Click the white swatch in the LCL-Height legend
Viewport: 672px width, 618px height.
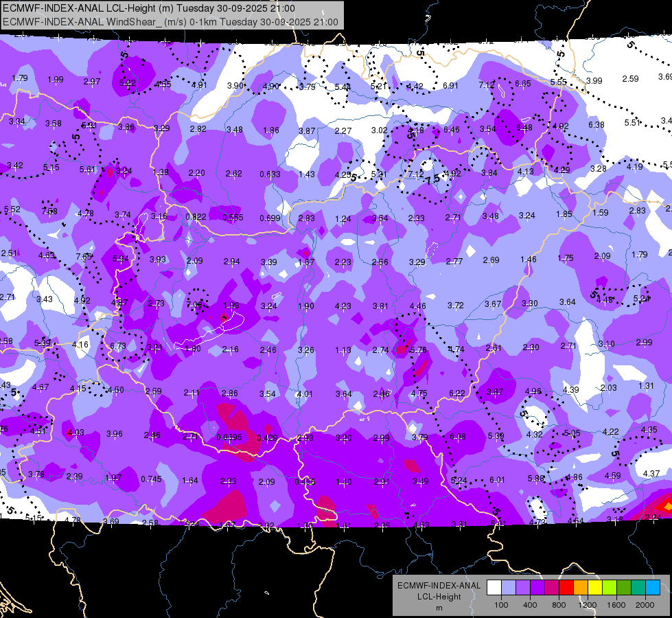tap(494, 588)
